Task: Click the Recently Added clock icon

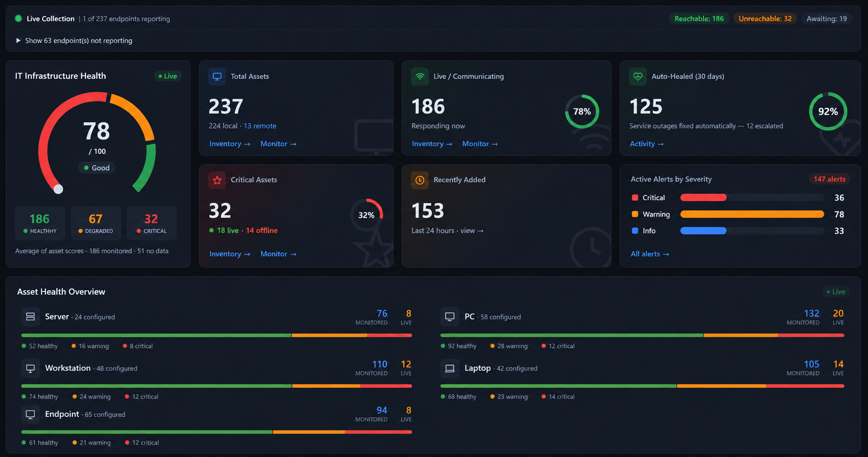Action: (x=420, y=180)
